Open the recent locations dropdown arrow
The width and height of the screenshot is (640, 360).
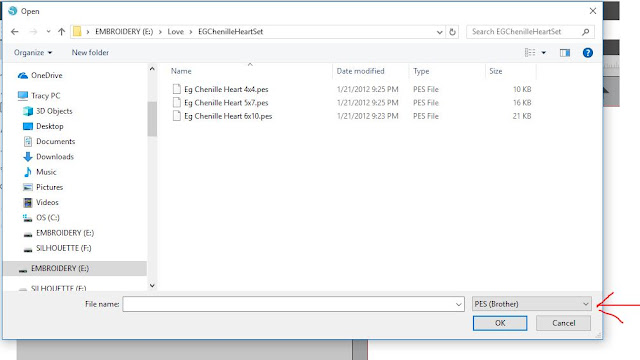[x=48, y=31]
